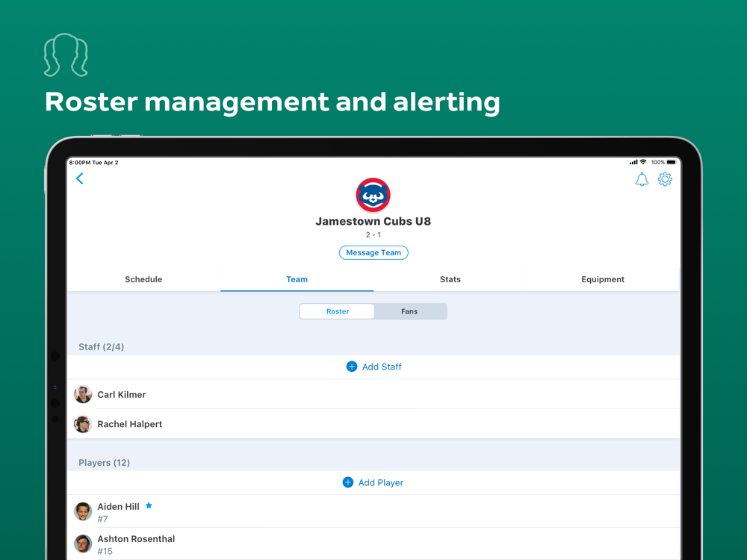Switch to the Fans segment

coord(409,311)
